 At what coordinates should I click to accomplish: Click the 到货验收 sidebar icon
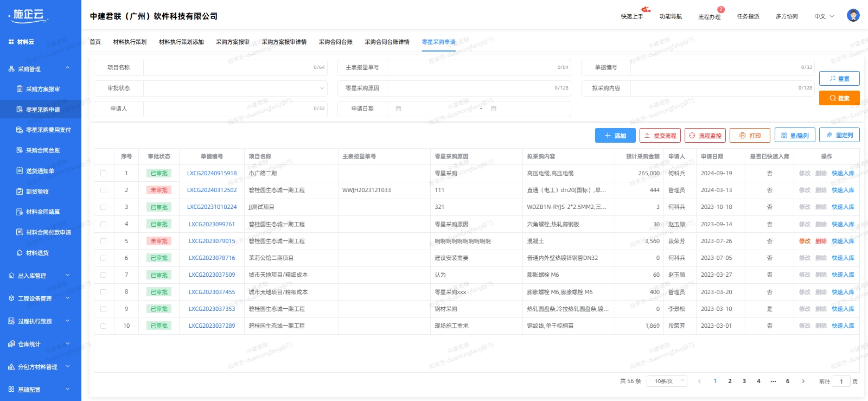[20, 192]
